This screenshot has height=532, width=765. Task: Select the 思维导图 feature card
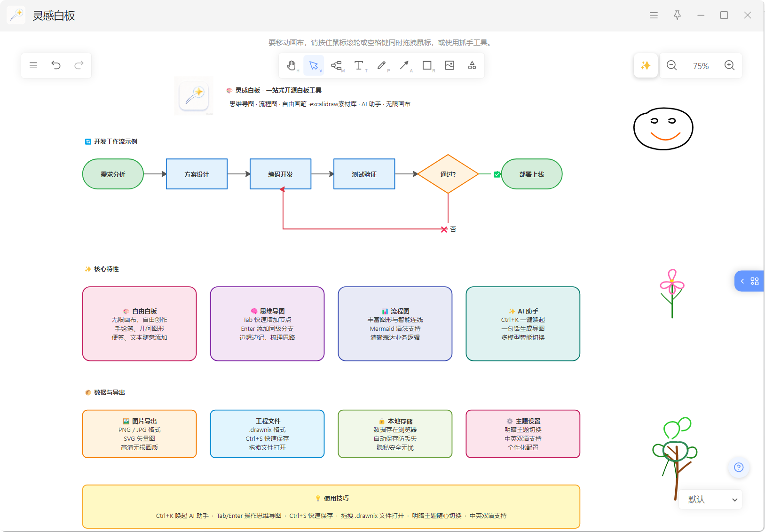tap(267, 324)
